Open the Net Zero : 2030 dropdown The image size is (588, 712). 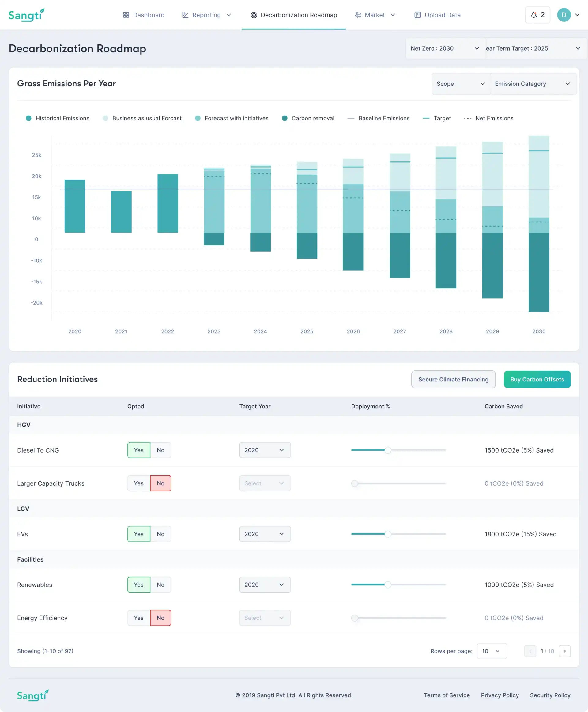445,48
